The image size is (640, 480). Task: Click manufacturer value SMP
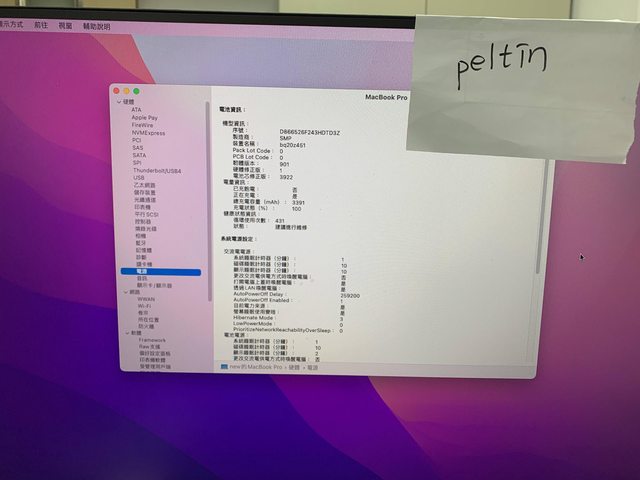click(x=286, y=139)
